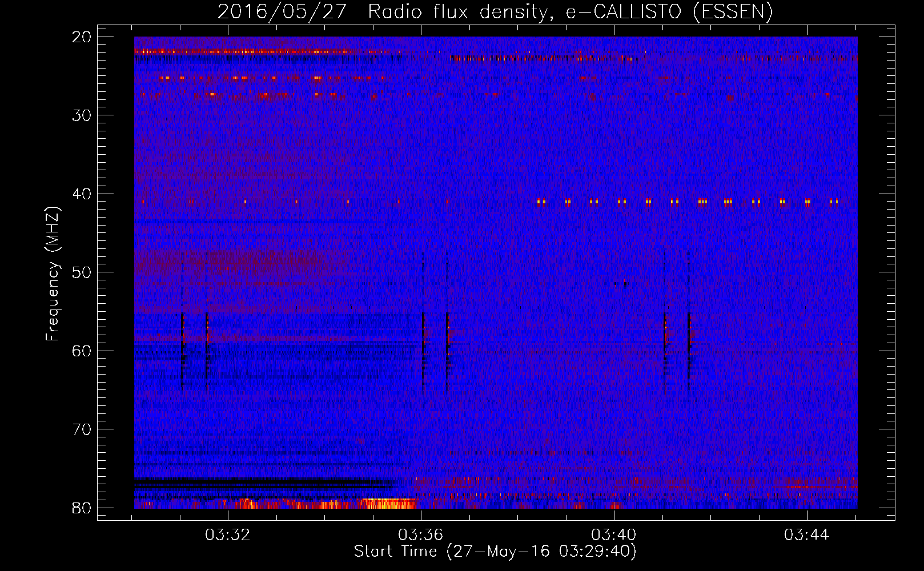The width and height of the screenshot is (924, 571).
Task: Click the '03:36' time tick label
Action: tap(421, 535)
